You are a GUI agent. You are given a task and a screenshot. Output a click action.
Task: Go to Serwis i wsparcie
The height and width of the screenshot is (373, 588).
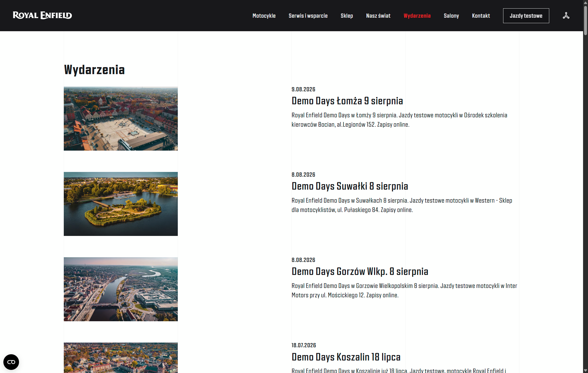pyautogui.click(x=308, y=16)
